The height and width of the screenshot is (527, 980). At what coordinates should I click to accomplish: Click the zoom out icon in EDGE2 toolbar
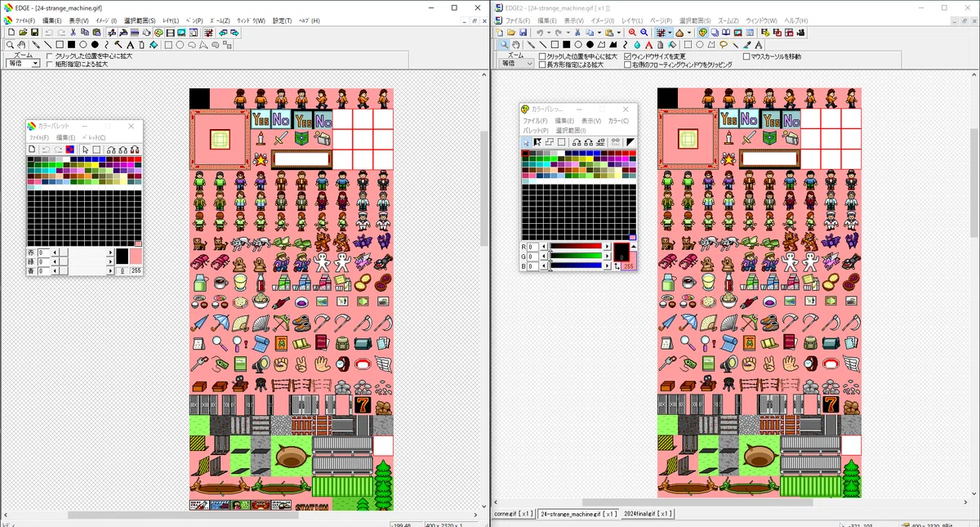click(644, 33)
